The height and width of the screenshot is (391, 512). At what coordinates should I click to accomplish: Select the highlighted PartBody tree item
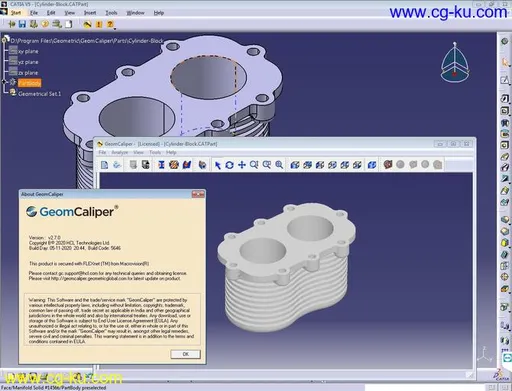click(29, 83)
